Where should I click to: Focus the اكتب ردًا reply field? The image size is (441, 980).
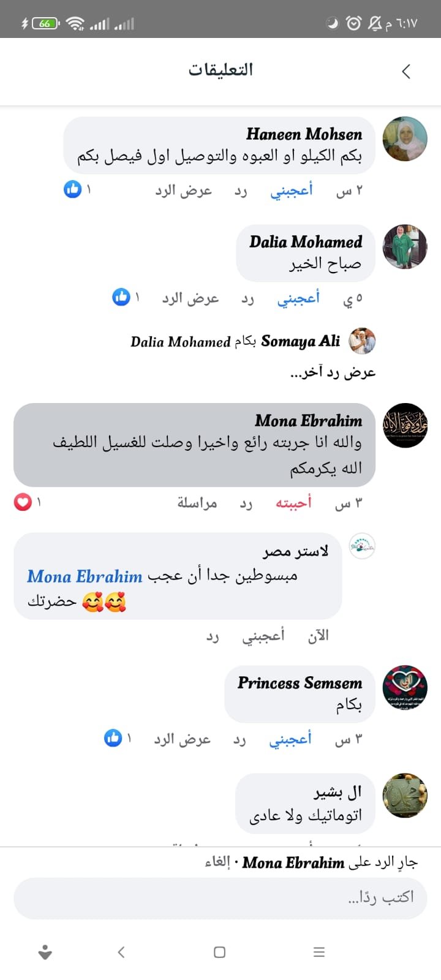(221, 898)
